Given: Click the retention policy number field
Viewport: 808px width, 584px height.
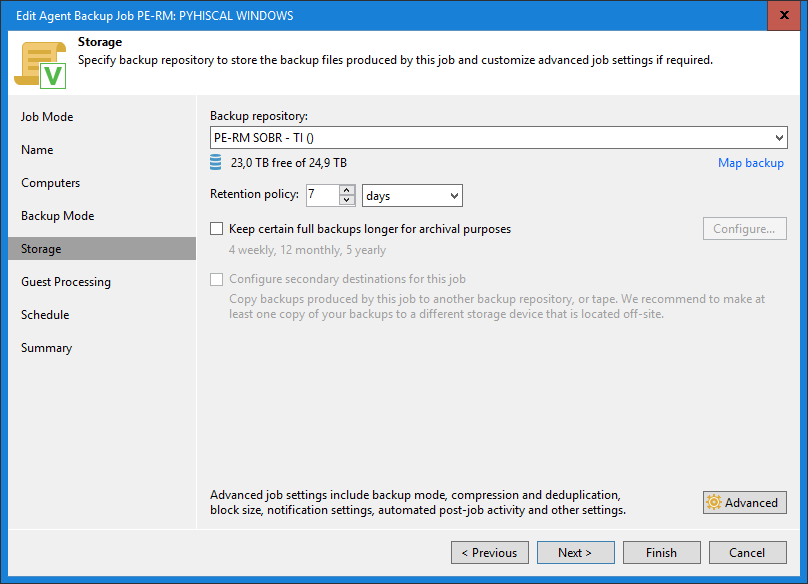Looking at the screenshot, I should tap(323, 195).
